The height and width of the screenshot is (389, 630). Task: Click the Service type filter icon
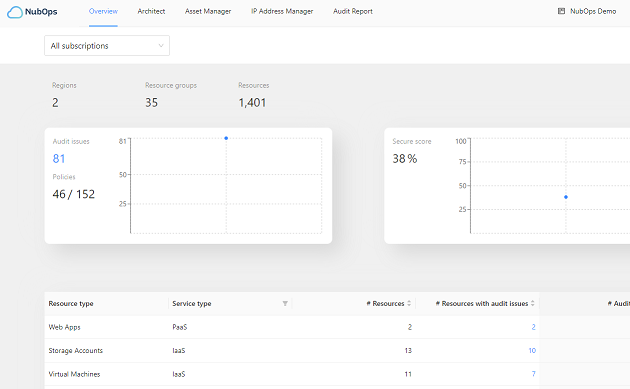285,303
